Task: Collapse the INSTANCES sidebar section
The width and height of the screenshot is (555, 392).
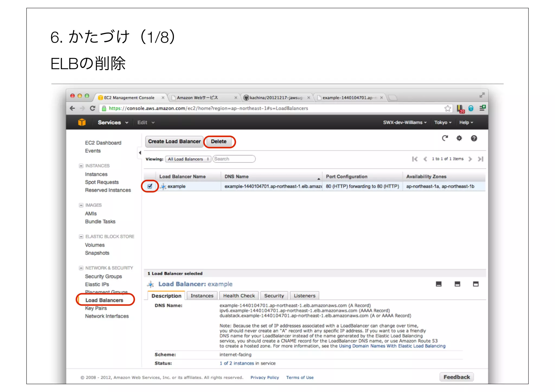Action: click(x=81, y=166)
